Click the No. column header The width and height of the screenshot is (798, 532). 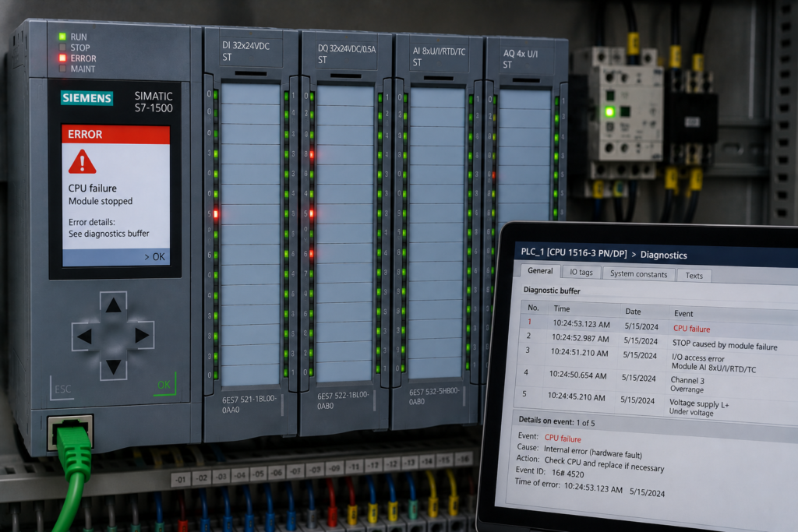533,307
